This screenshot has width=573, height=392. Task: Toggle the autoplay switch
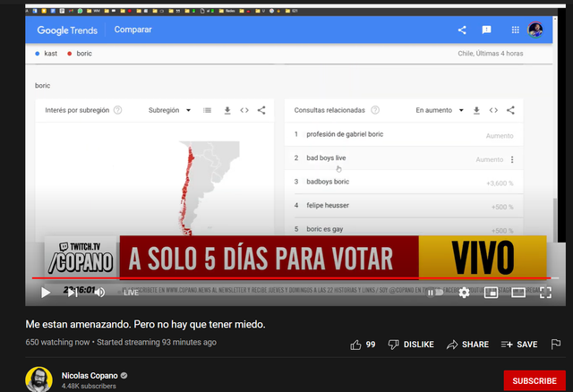[x=435, y=293]
